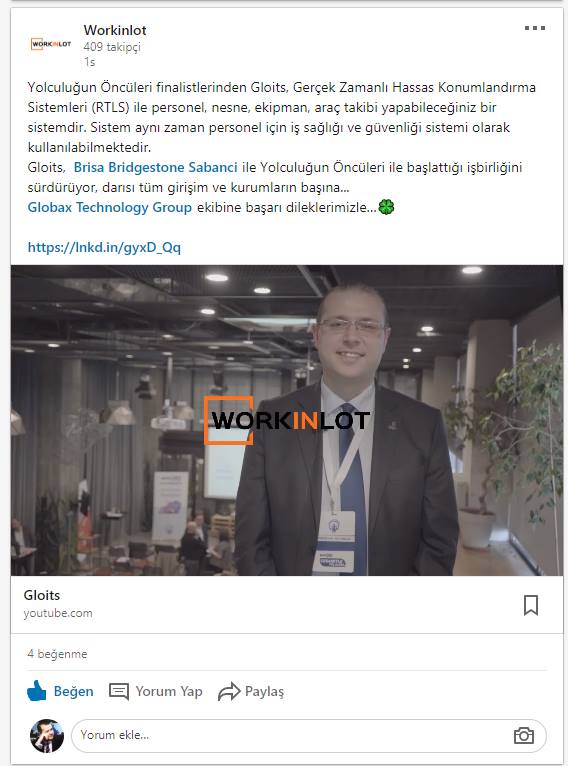
Task: Click the Paylaş text label
Action: pyautogui.click(x=264, y=692)
